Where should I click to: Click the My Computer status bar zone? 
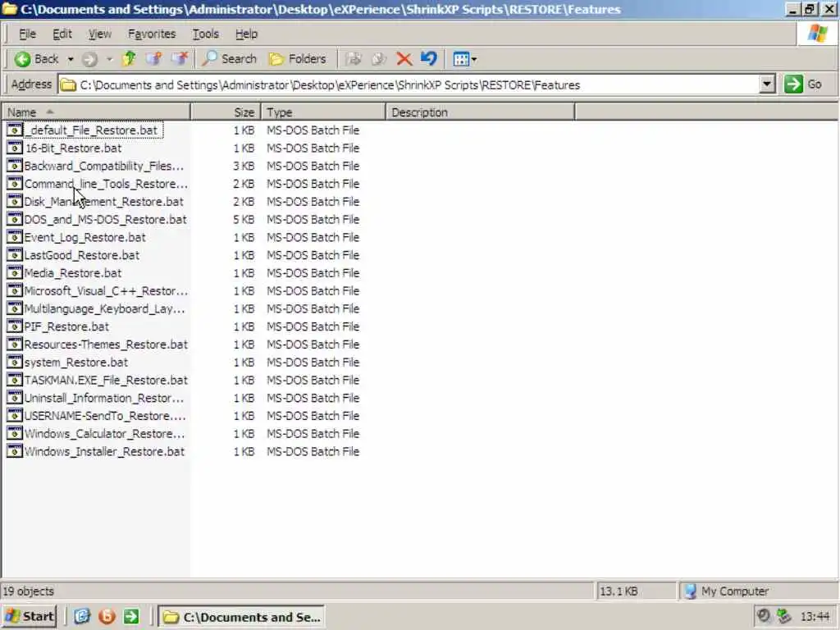pos(758,591)
